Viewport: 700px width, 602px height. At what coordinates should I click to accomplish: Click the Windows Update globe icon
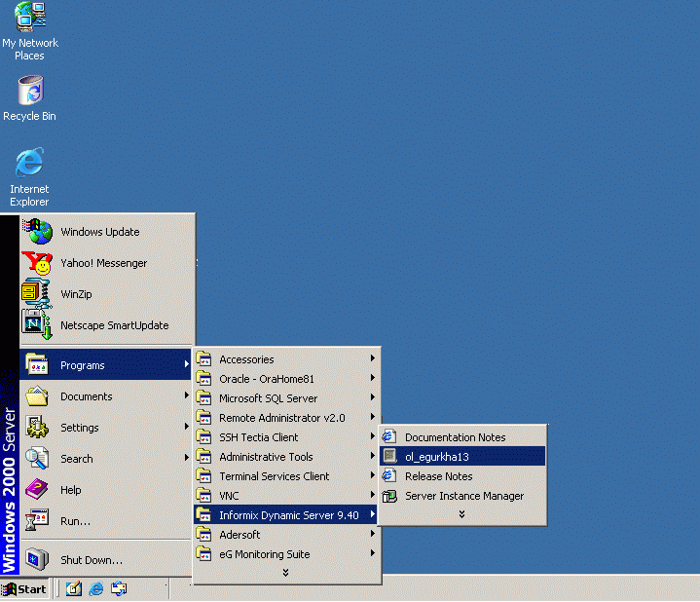point(38,231)
